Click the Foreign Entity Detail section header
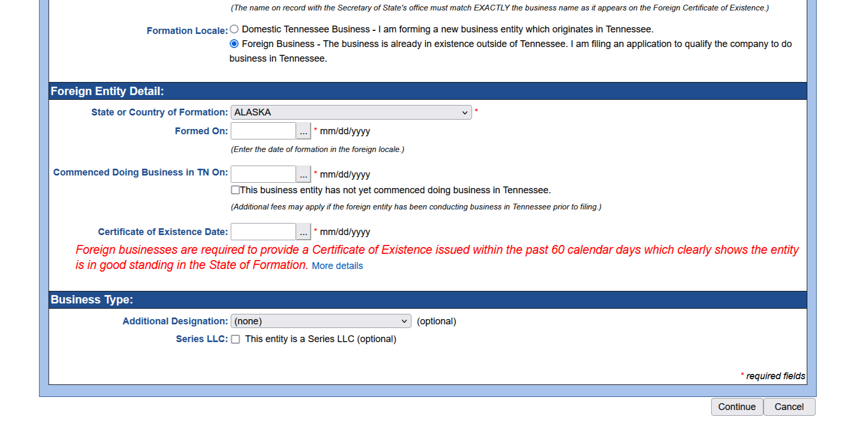Screen dimensions: 868x434 point(107,91)
